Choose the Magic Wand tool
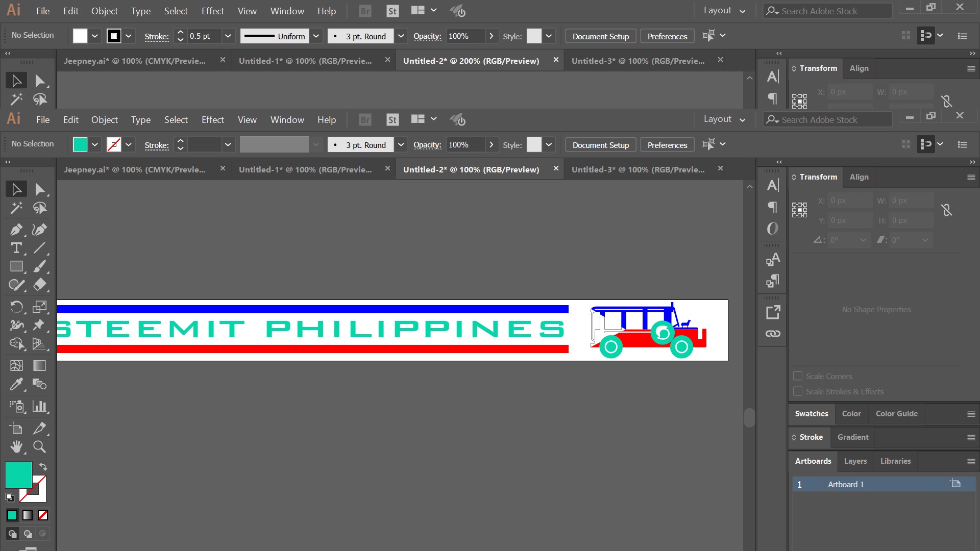980x551 pixels. click(x=16, y=208)
